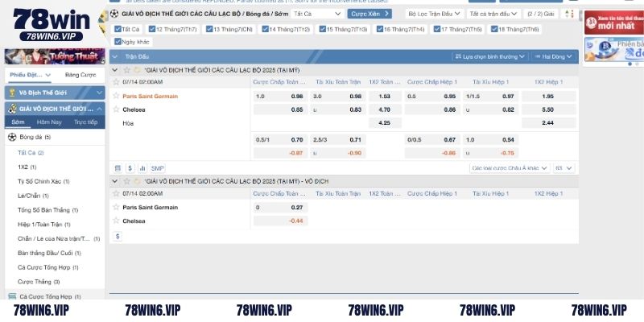Collapse the Trận Đấu header chevron
Screen dimensions: 644x322
pos(115,56)
